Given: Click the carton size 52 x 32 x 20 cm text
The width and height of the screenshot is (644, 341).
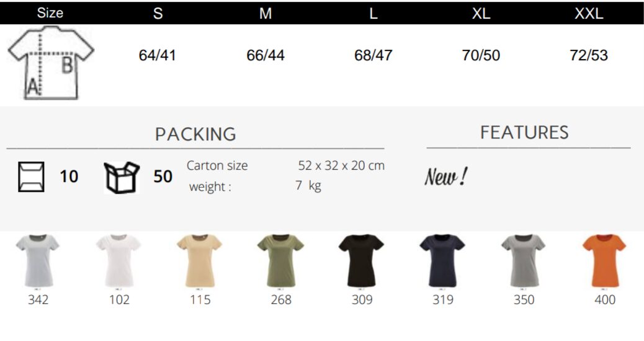Looking at the screenshot, I should (x=341, y=165).
